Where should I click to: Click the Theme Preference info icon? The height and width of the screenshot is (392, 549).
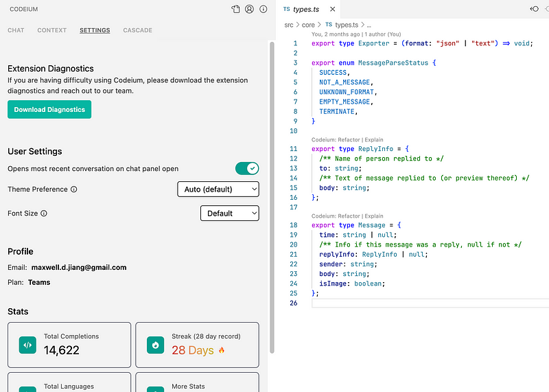pyautogui.click(x=74, y=189)
